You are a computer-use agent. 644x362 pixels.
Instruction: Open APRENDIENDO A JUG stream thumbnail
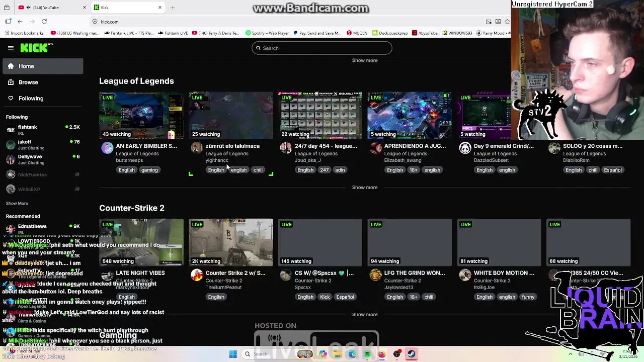coord(410,115)
